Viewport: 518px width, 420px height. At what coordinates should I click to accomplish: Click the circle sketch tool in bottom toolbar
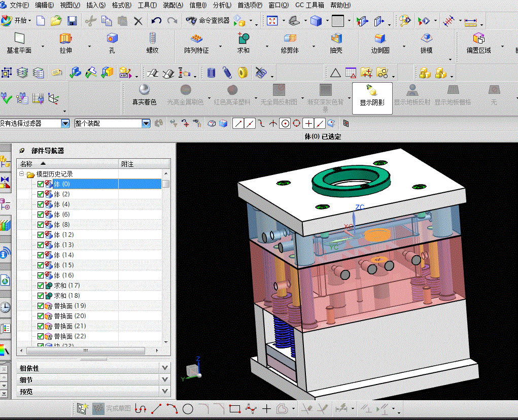pyautogui.click(x=188, y=409)
